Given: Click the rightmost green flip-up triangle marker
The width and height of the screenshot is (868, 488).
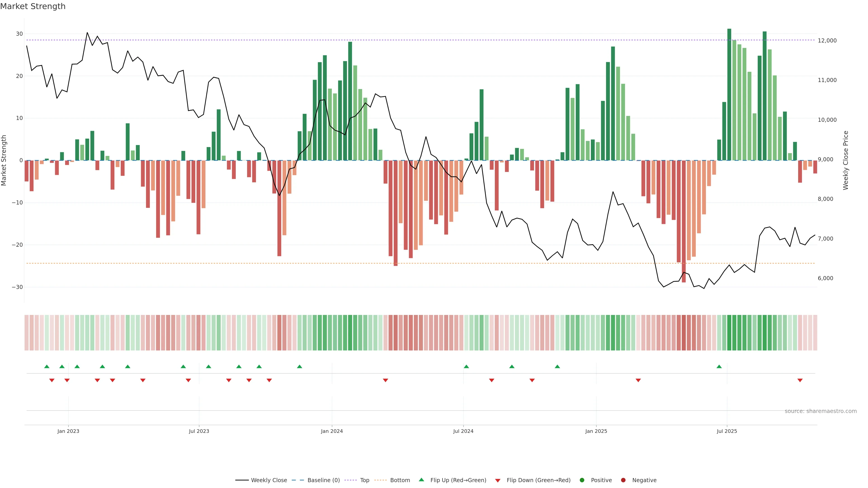Looking at the screenshot, I should 719,366.
